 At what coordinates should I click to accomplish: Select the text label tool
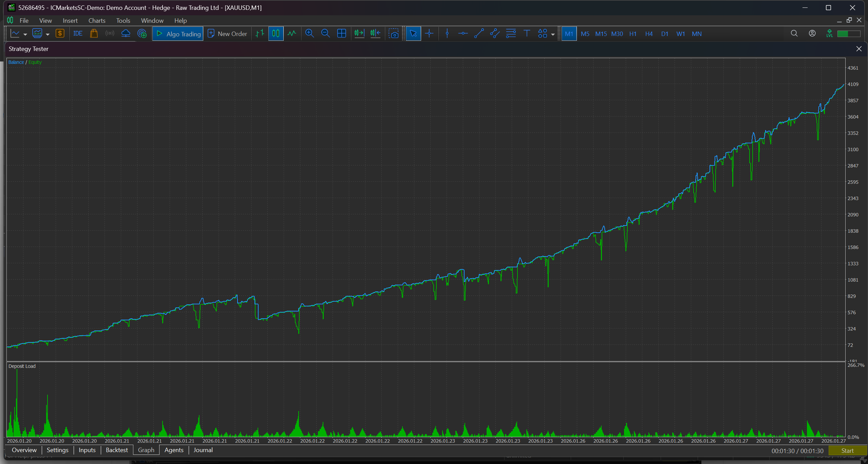click(526, 34)
